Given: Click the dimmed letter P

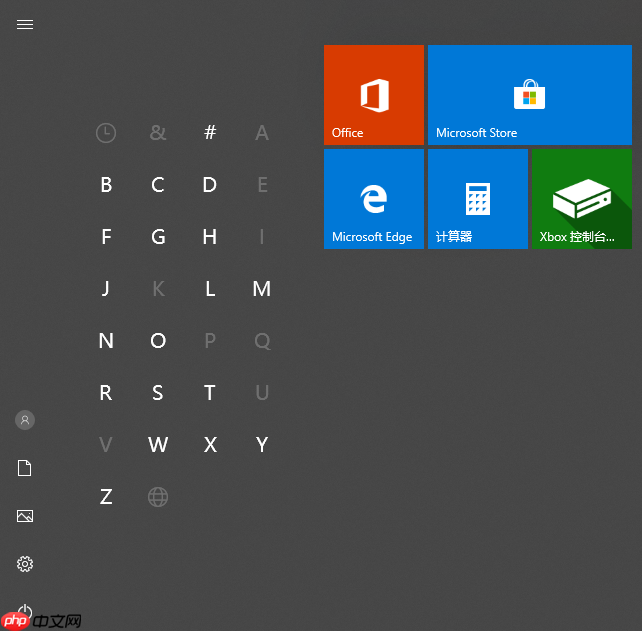Looking at the screenshot, I should [x=210, y=341].
